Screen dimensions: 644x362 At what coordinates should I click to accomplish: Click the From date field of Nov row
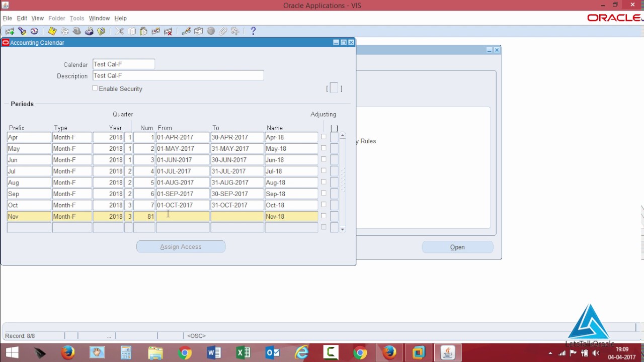pyautogui.click(x=183, y=216)
